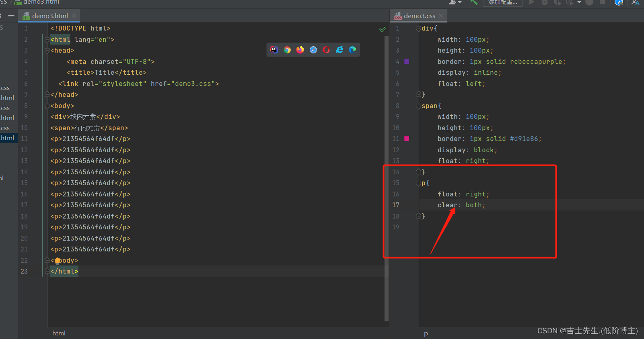Collapse the <head> tag fold marker
The width and height of the screenshot is (644, 339).
(x=47, y=51)
